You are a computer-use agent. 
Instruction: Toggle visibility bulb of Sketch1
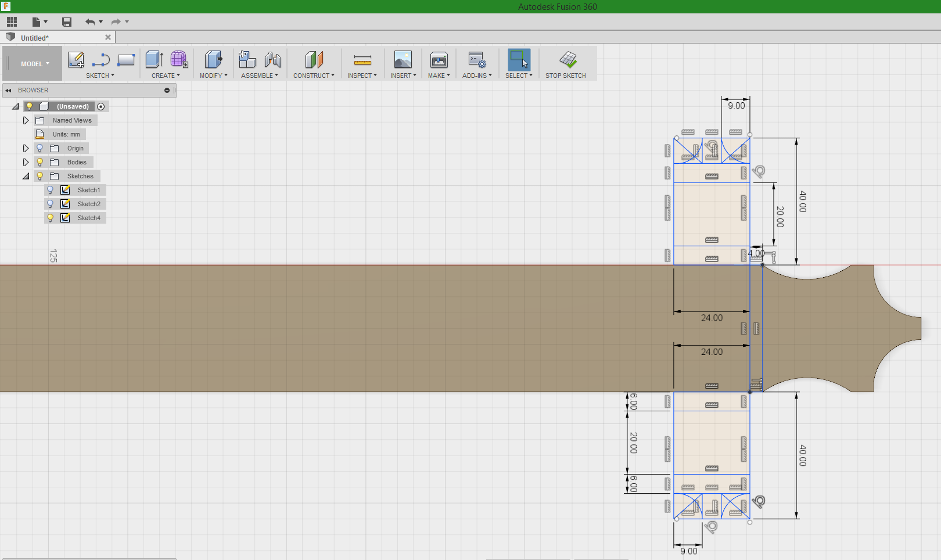pos(51,190)
